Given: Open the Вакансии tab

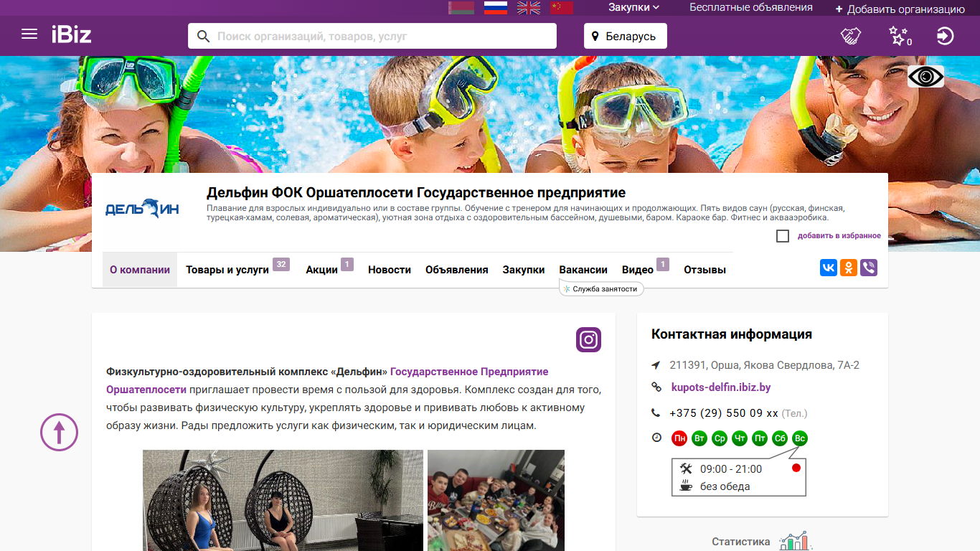Looking at the screenshot, I should pyautogui.click(x=583, y=270).
